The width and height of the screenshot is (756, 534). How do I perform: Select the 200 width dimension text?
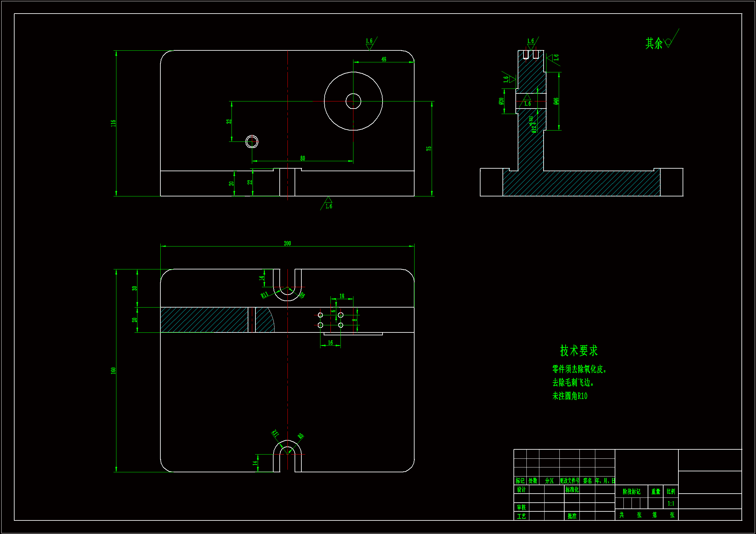[x=287, y=244]
